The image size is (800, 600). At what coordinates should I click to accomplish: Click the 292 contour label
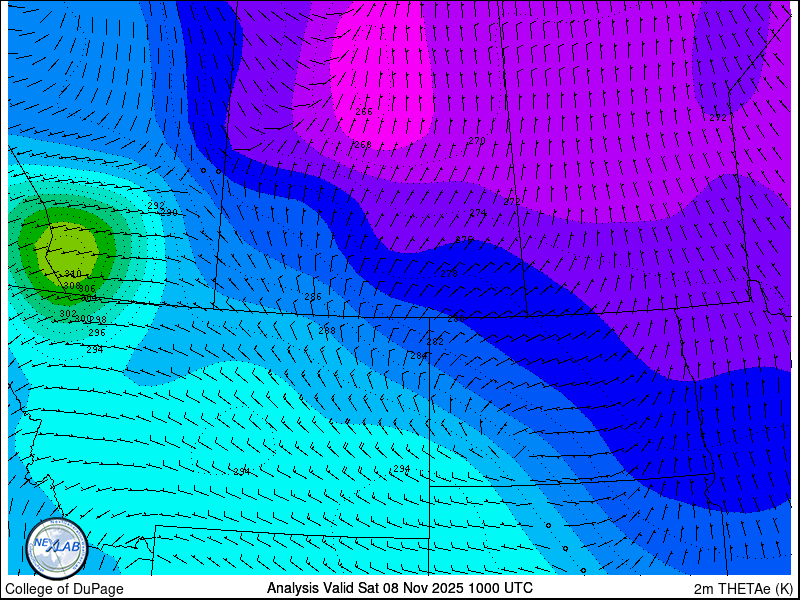tap(156, 206)
